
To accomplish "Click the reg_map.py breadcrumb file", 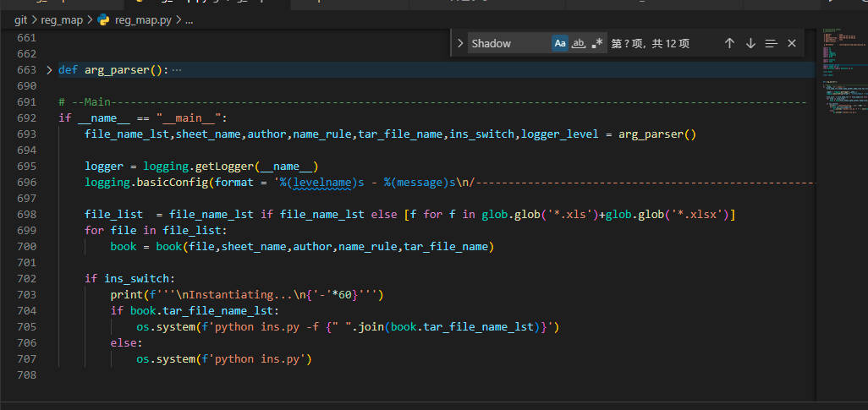I will pyautogui.click(x=143, y=20).
